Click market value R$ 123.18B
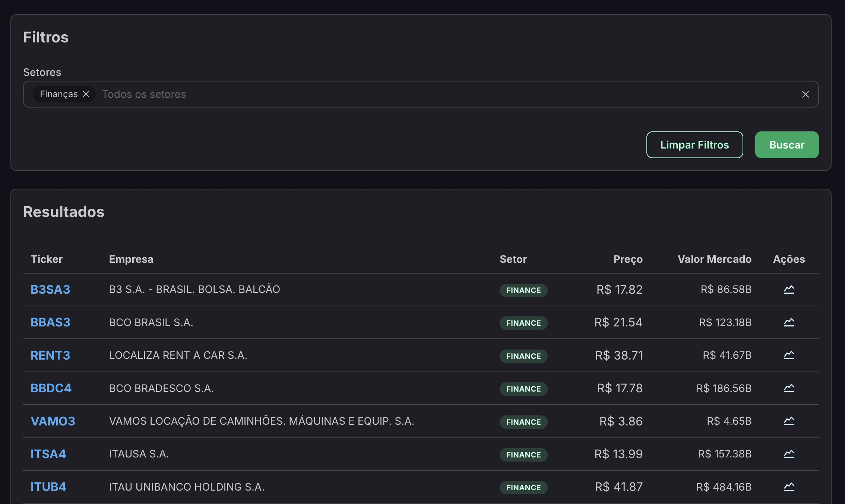The image size is (845, 504). click(x=725, y=322)
